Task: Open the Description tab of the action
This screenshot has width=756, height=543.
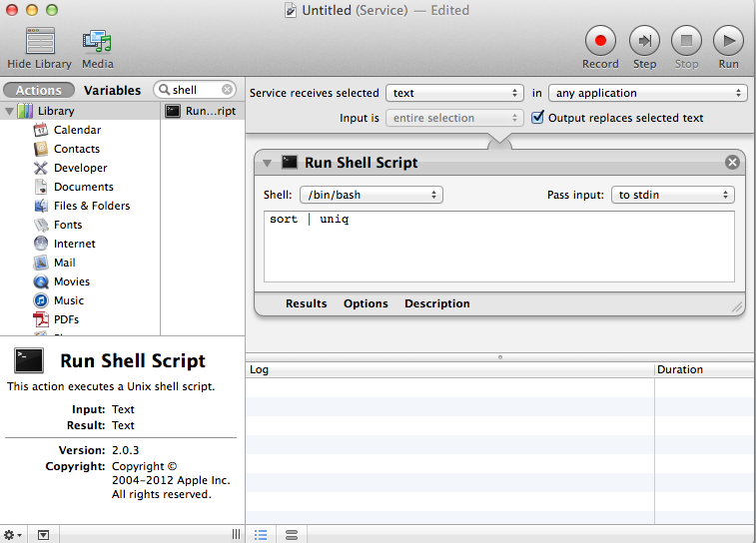Action: [436, 303]
